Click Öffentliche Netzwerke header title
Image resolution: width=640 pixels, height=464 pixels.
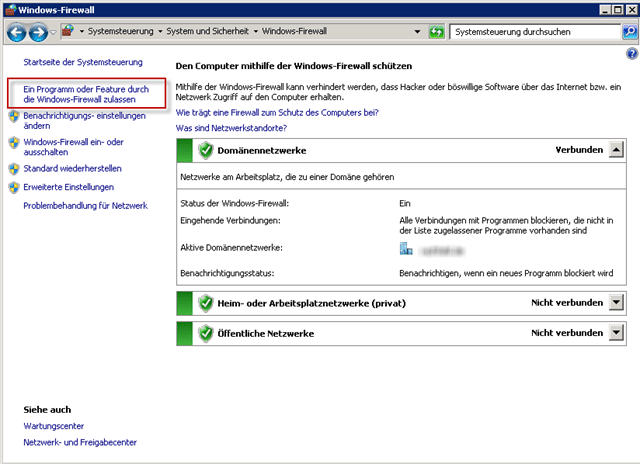pyautogui.click(x=266, y=334)
